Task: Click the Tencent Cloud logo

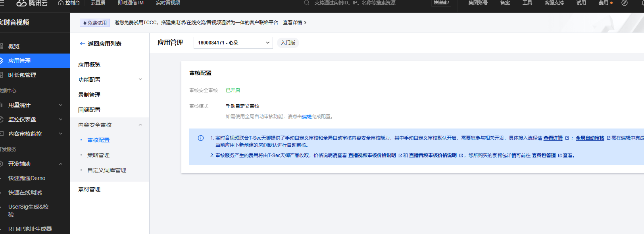Action: tap(31, 3)
